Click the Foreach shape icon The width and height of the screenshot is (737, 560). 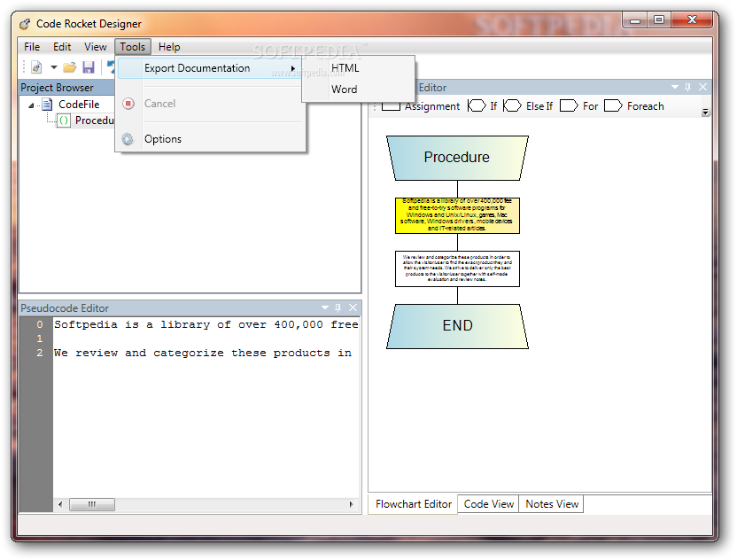(613, 105)
